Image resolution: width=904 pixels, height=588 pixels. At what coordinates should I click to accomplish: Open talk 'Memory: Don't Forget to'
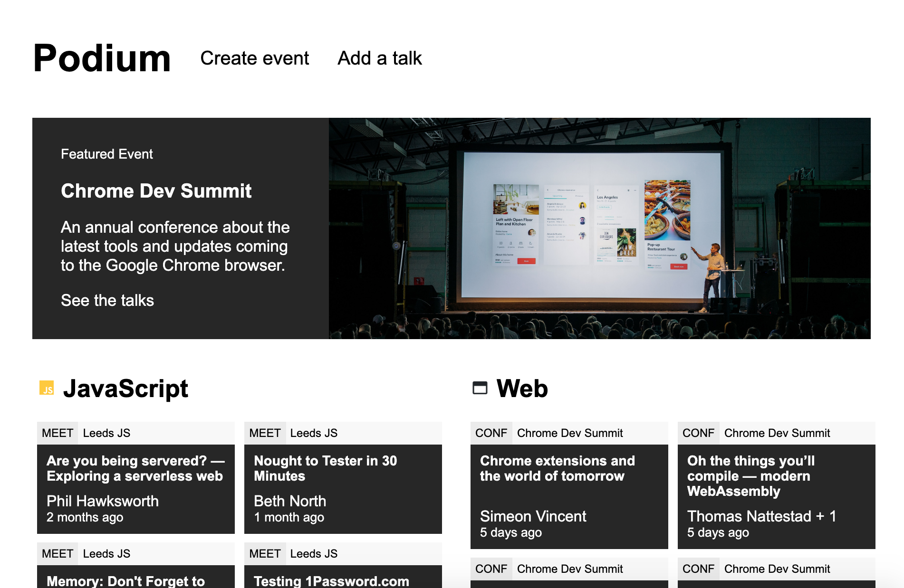126,581
